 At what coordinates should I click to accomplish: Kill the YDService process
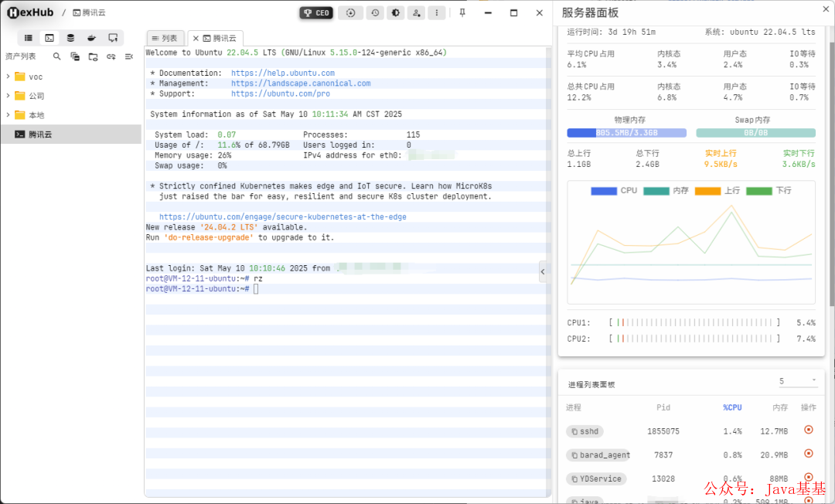(x=809, y=478)
